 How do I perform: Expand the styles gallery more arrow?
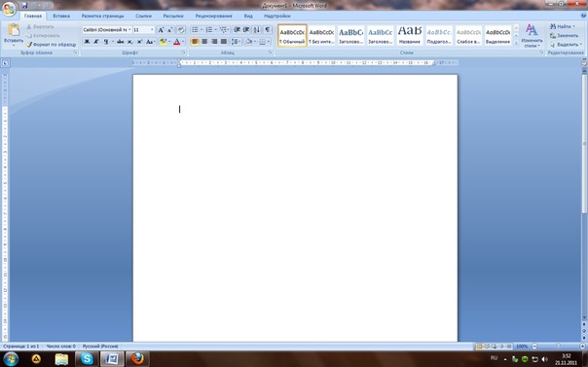516,44
